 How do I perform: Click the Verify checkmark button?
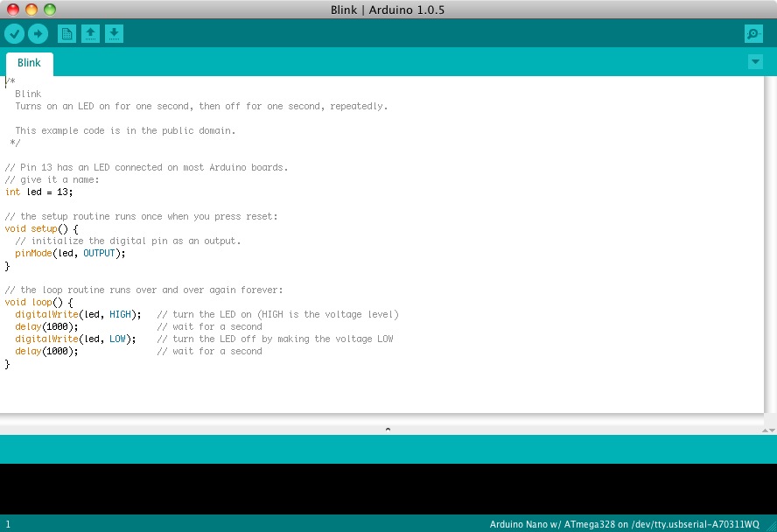click(14, 33)
